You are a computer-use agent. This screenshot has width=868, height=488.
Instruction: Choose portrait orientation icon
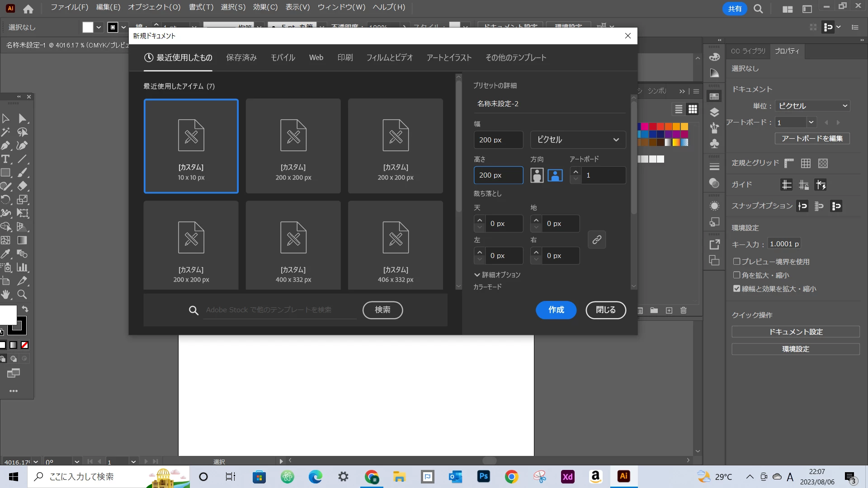(537, 175)
